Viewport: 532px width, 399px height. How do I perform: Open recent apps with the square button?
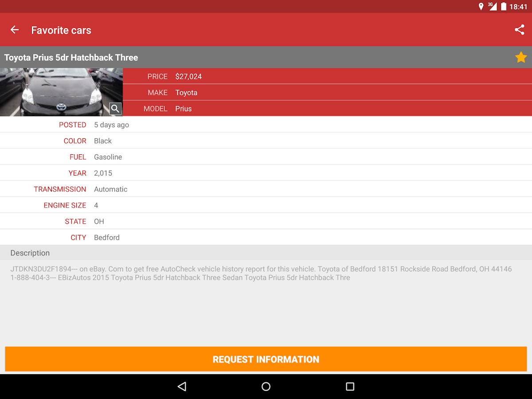(350, 387)
